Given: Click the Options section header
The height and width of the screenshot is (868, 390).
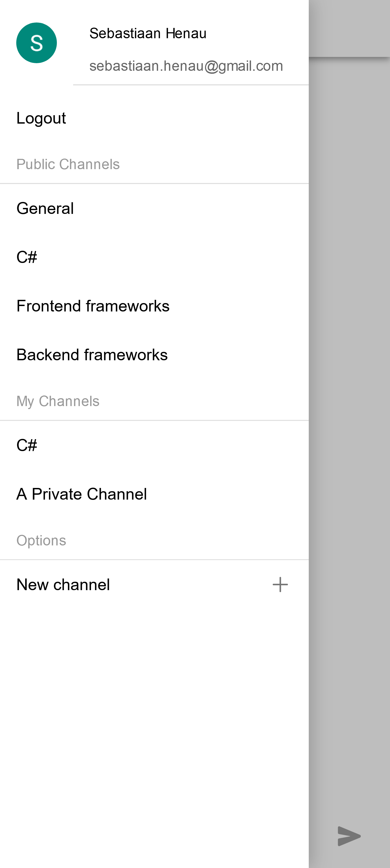Looking at the screenshot, I should tap(41, 541).
